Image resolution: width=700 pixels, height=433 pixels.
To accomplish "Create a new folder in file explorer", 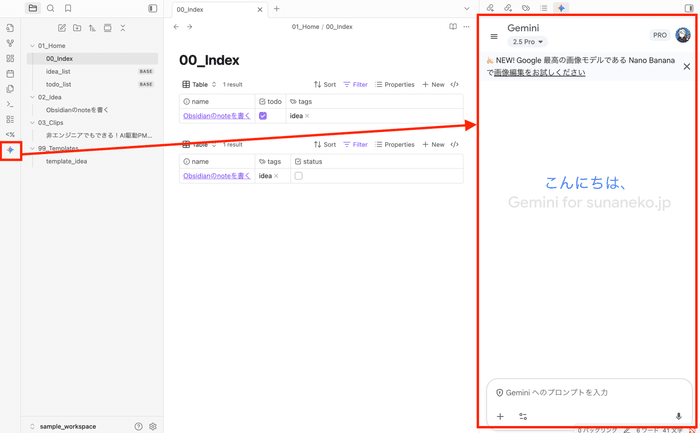I will tap(77, 28).
